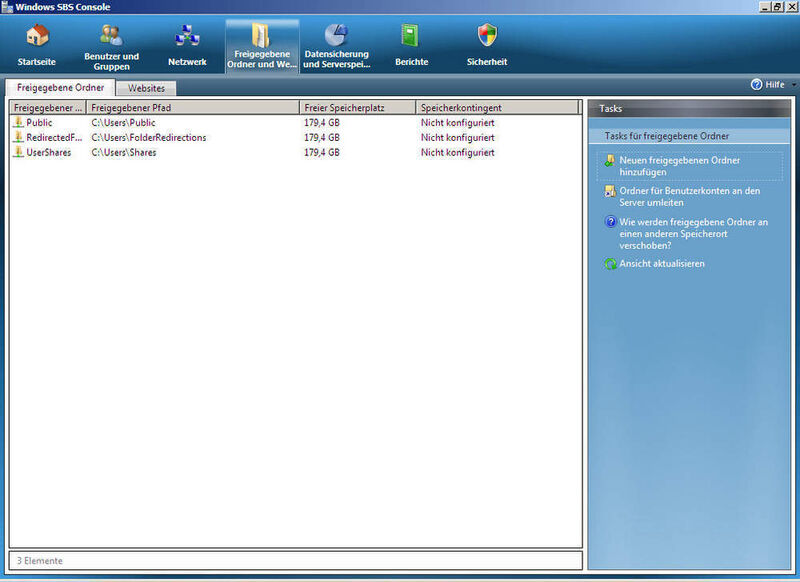This screenshot has width=800, height=582.
Task: Open the Netzwerk section icon
Action: [x=187, y=36]
